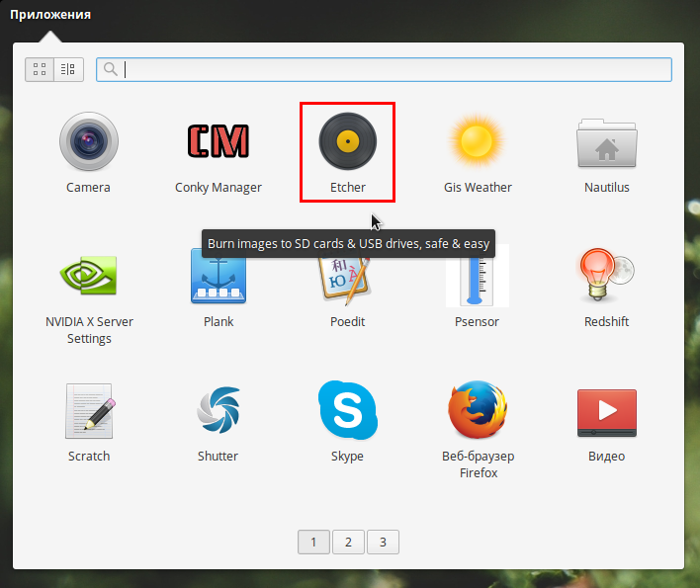The height and width of the screenshot is (588, 700).
Task: Open the Scratch text editor icon
Action: coord(90,411)
